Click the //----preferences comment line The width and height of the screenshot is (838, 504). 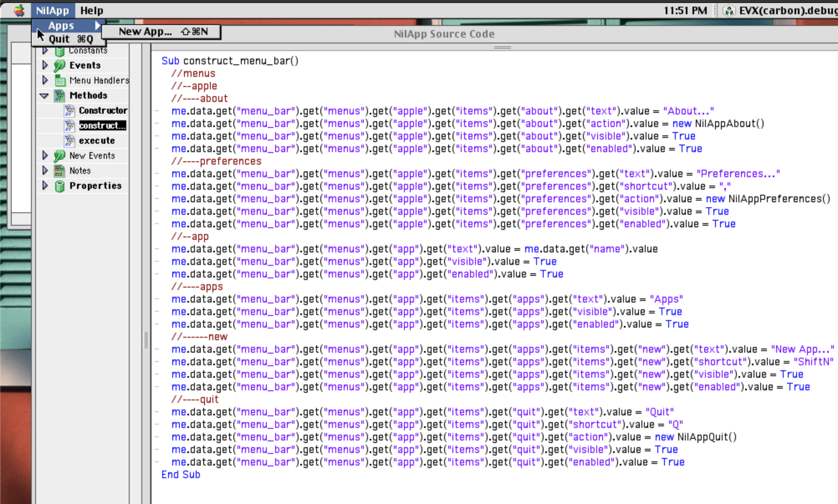click(x=216, y=161)
